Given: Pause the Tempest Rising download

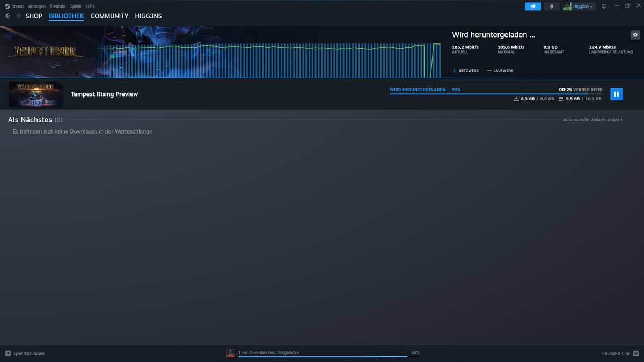Looking at the screenshot, I should click(617, 94).
